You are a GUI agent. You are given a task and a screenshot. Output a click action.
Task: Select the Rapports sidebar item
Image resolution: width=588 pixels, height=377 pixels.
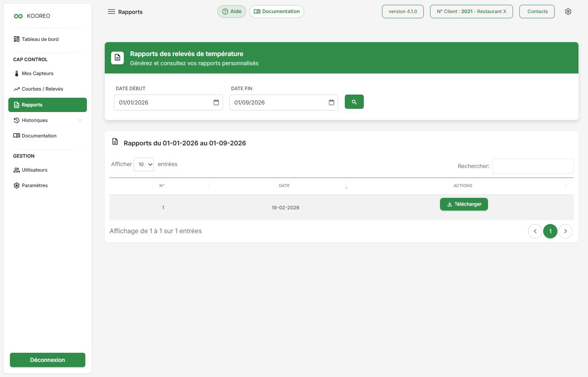pos(48,105)
